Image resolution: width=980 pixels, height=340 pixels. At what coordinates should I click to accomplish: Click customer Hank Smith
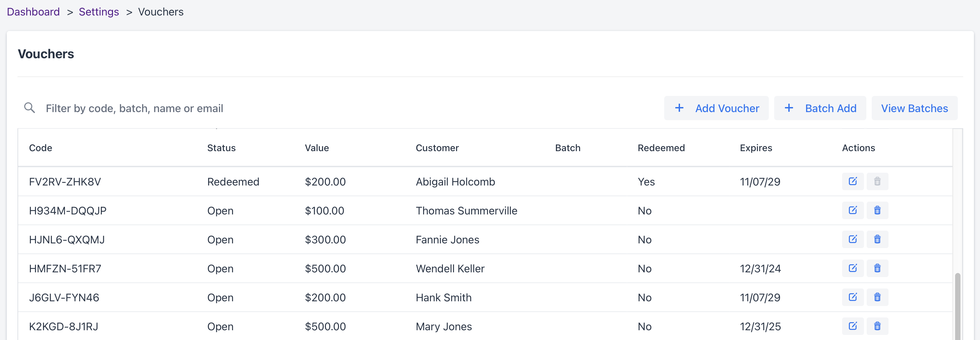[x=444, y=297]
